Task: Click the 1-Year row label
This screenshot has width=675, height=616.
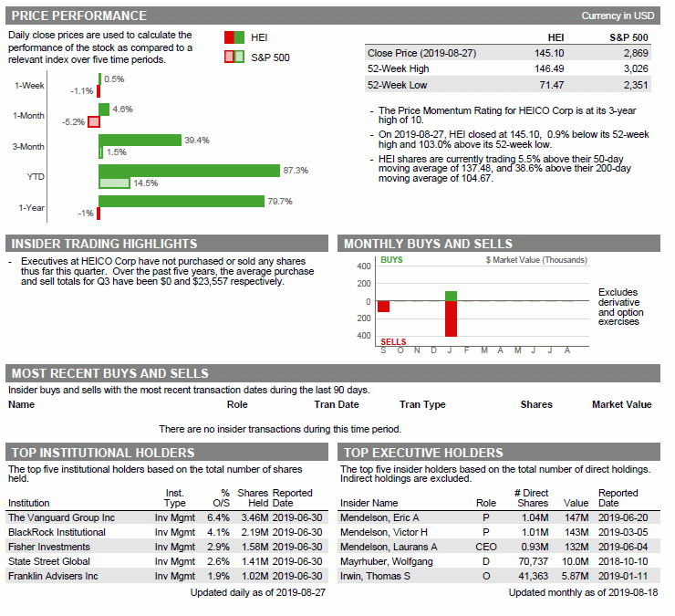Action: pos(31,208)
